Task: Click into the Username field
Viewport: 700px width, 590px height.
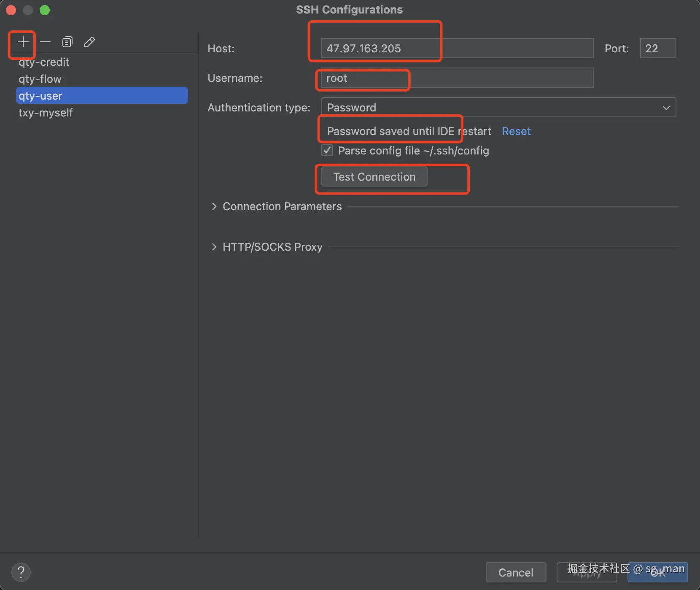Action: coord(457,78)
